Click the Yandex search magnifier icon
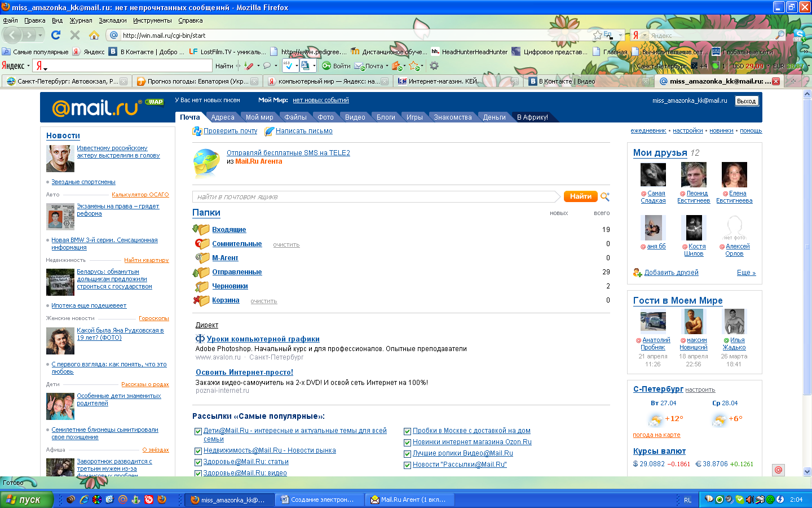 (x=780, y=35)
